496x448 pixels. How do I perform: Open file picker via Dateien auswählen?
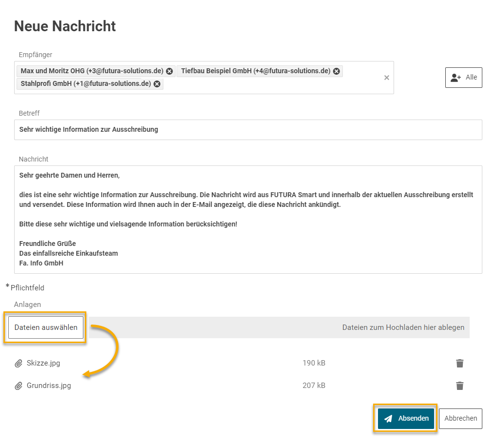click(46, 327)
